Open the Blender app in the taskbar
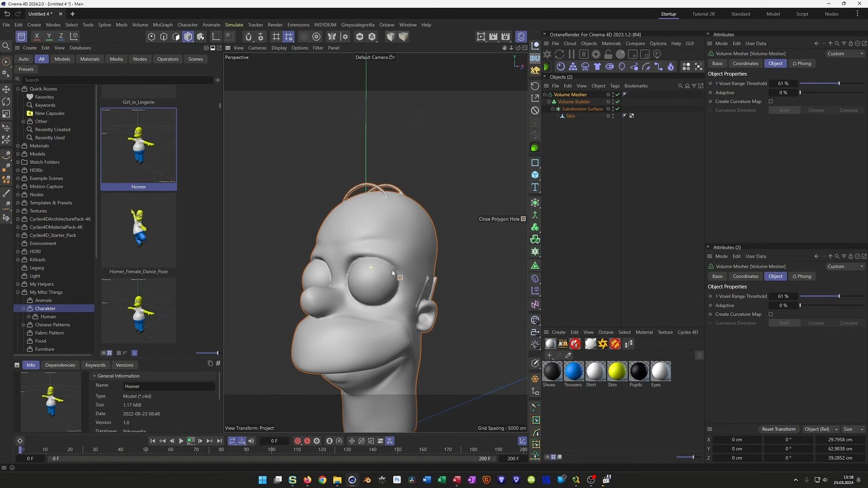This screenshot has height=488, width=868. (367, 479)
